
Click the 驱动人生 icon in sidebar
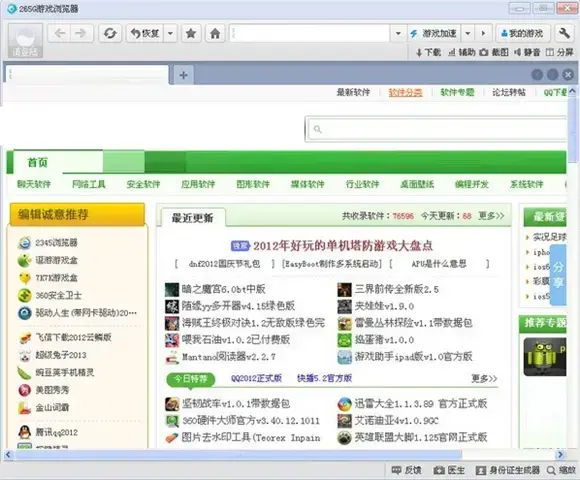[25, 313]
